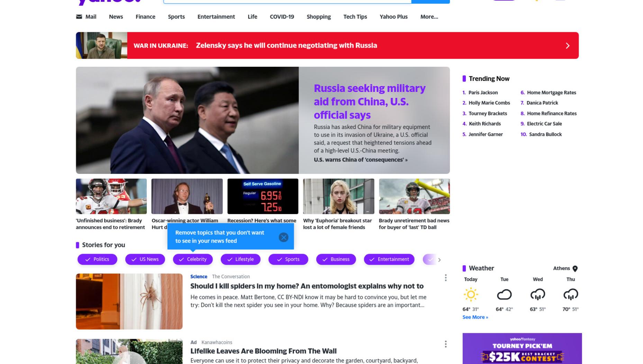Toggle the Sports topic chip
Screen dimensions: 643x364
pyautogui.click(x=288, y=259)
